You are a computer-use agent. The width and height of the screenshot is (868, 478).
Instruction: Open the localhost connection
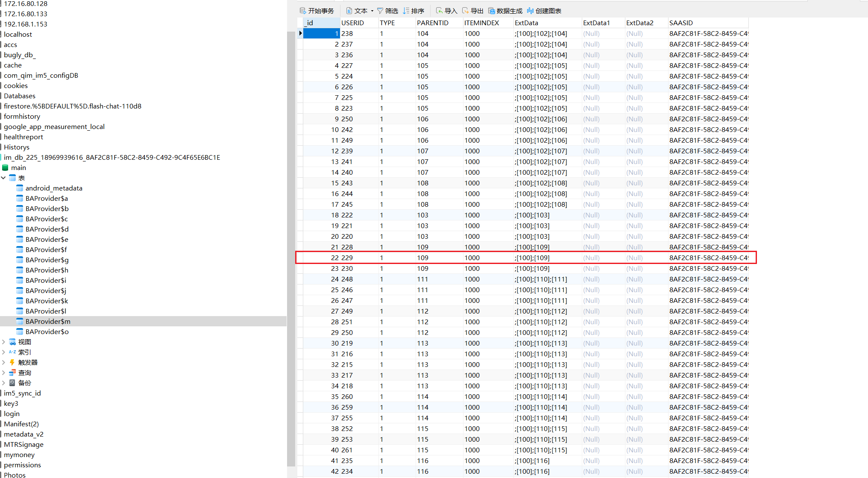coord(18,34)
